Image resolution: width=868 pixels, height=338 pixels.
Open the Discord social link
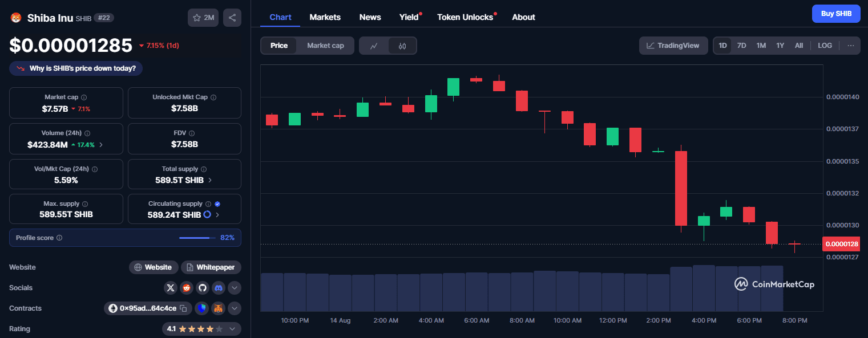219,288
